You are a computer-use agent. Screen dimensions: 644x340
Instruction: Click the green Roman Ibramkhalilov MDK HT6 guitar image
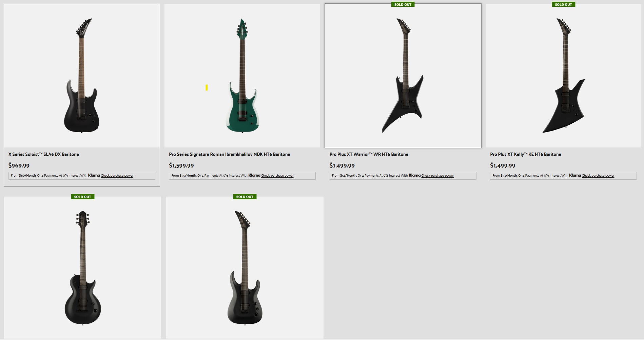242,76
